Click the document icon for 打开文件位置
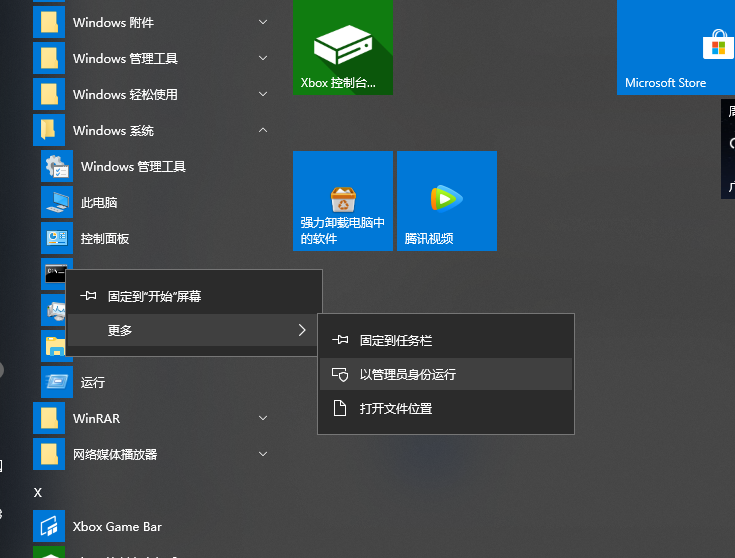 pyautogui.click(x=340, y=408)
